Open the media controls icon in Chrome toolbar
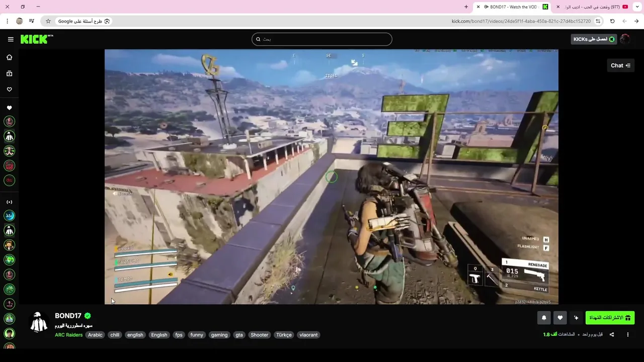The image size is (644, 362). 32,21
